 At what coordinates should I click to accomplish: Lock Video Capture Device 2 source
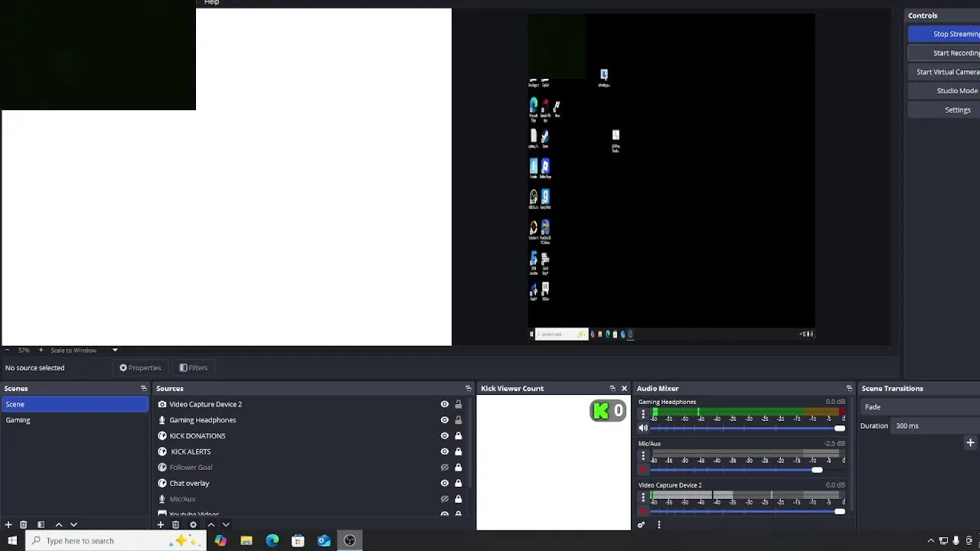[458, 404]
